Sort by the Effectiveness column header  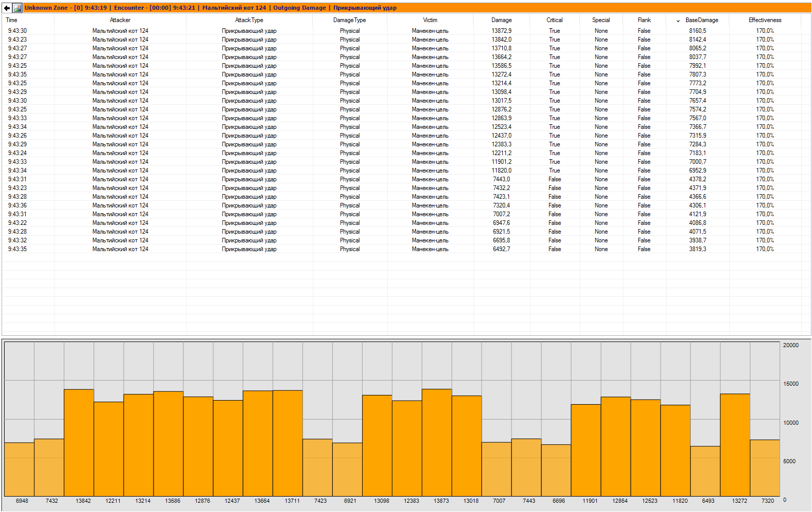(765, 20)
